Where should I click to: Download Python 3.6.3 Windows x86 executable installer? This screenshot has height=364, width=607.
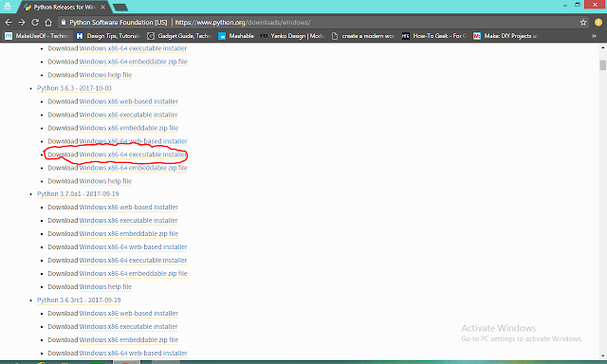tap(129, 115)
